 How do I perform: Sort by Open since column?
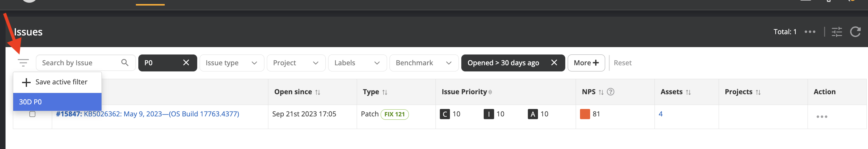318,92
